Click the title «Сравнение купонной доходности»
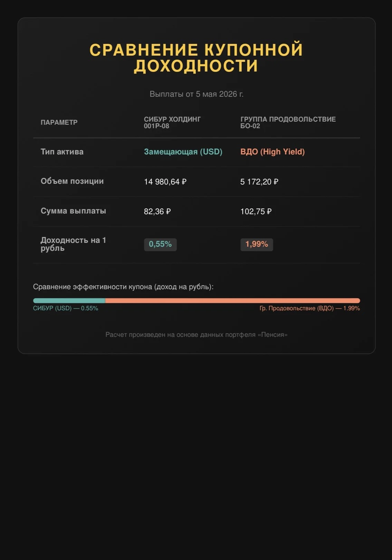Viewport: 392px width, 560px height. click(x=196, y=58)
